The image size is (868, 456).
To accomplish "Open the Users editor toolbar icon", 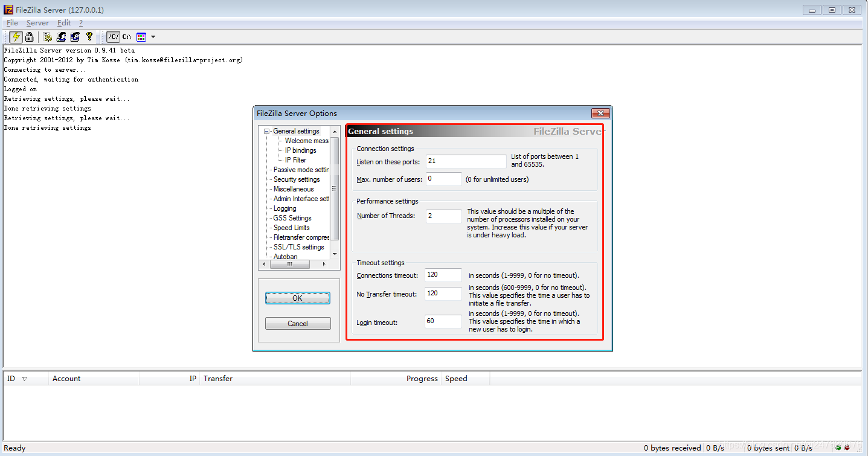I will (61, 37).
